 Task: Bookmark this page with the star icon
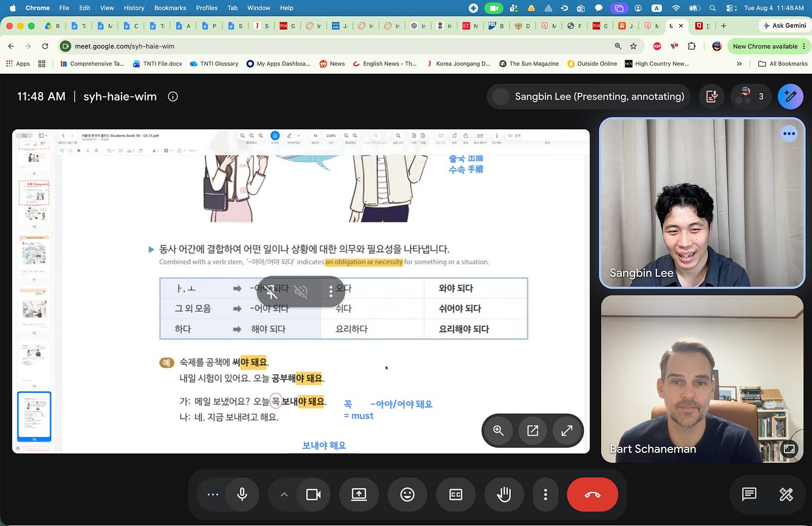(x=634, y=46)
